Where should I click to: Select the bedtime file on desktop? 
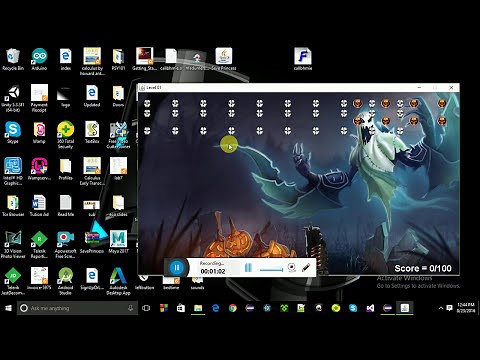[171, 283]
